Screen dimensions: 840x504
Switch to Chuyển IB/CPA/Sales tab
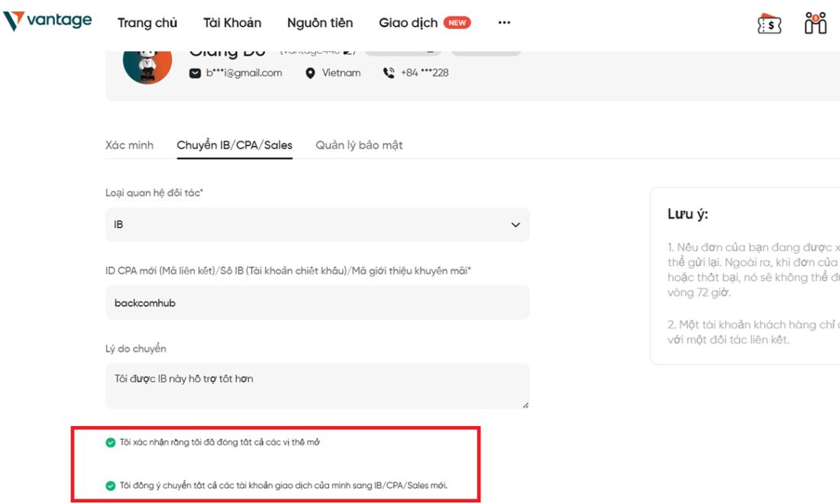[x=234, y=145]
